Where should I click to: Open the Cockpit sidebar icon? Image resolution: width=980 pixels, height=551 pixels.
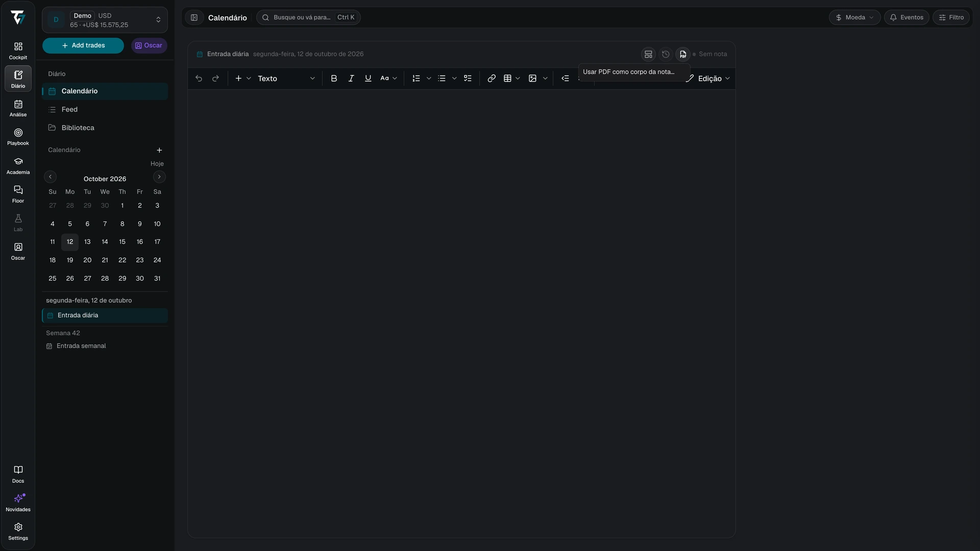(x=18, y=51)
